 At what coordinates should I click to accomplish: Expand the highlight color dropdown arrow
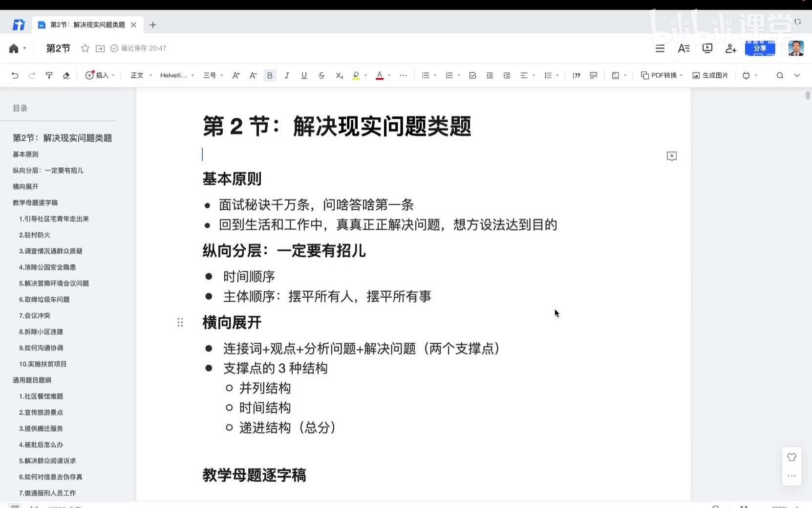(365, 75)
